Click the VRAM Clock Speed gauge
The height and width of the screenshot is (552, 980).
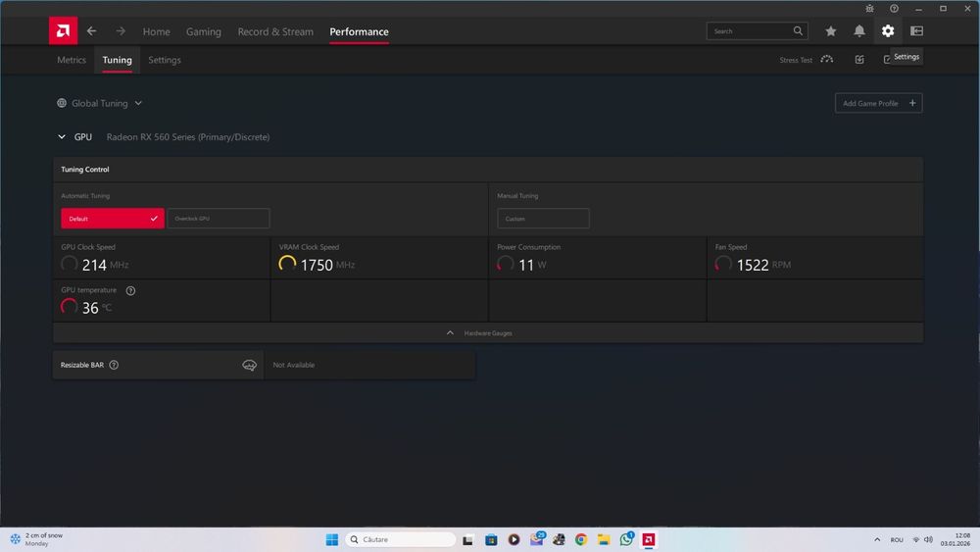click(287, 264)
